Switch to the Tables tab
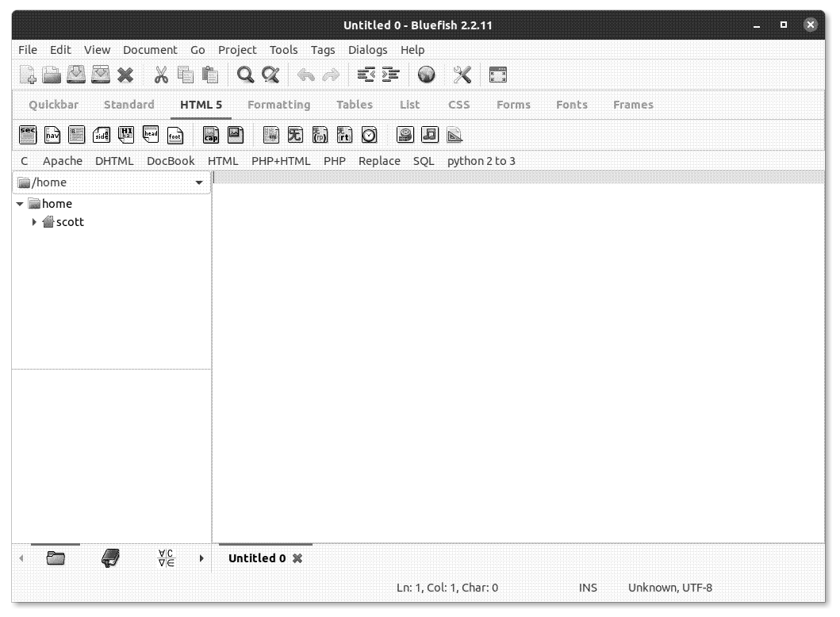This screenshot has width=840, height=617. 355,105
